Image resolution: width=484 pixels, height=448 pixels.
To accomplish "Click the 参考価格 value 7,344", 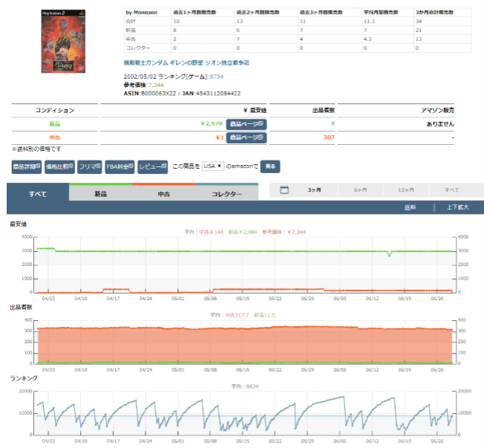I will click(x=156, y=85).
